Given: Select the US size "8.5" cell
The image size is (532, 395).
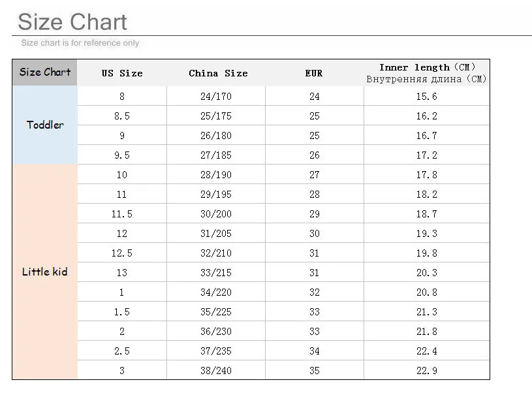Looking at the screenshot, I should coord(122,116).
